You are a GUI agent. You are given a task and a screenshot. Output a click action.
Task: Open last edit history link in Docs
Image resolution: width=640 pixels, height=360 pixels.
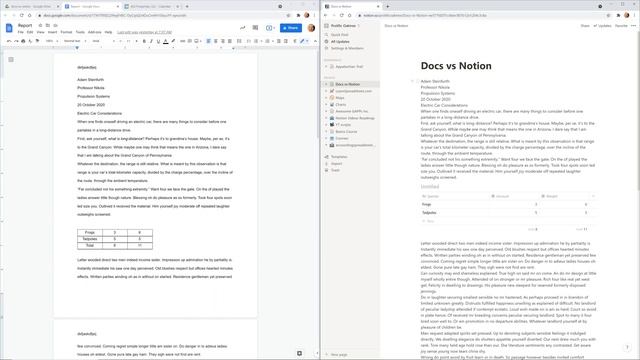pyautogui.click(x=144, y=32)
